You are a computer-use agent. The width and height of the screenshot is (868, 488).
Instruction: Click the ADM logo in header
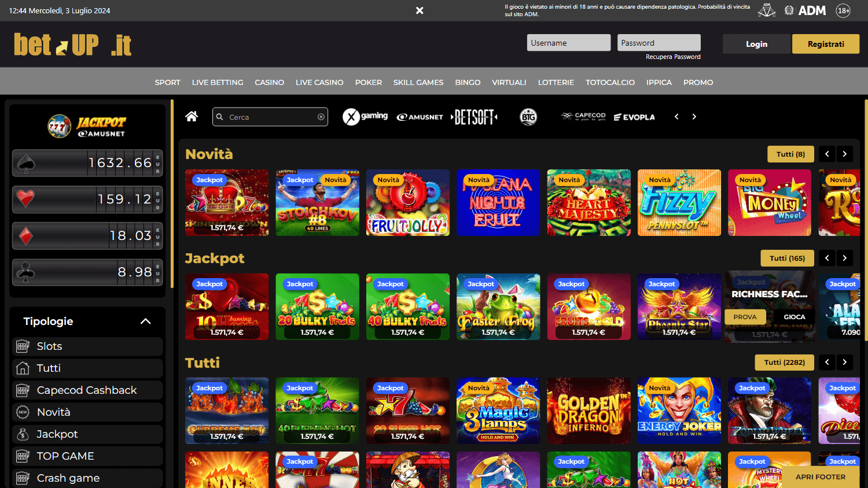click(805, 10)
